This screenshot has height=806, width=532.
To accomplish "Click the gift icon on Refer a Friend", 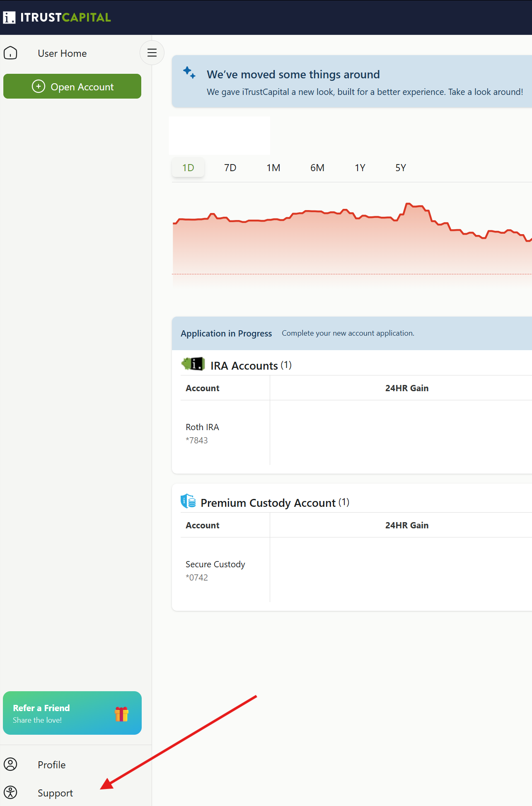I will (x=121, y=714).
